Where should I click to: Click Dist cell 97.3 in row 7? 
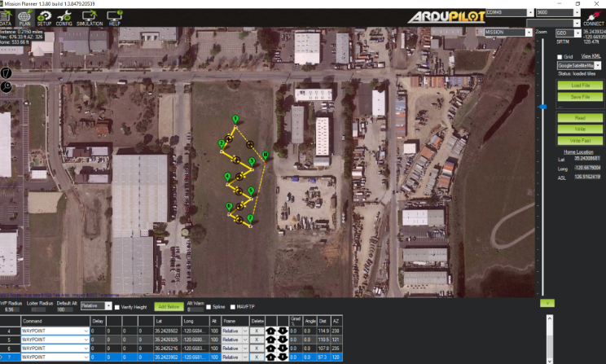[x=323, y=357]
